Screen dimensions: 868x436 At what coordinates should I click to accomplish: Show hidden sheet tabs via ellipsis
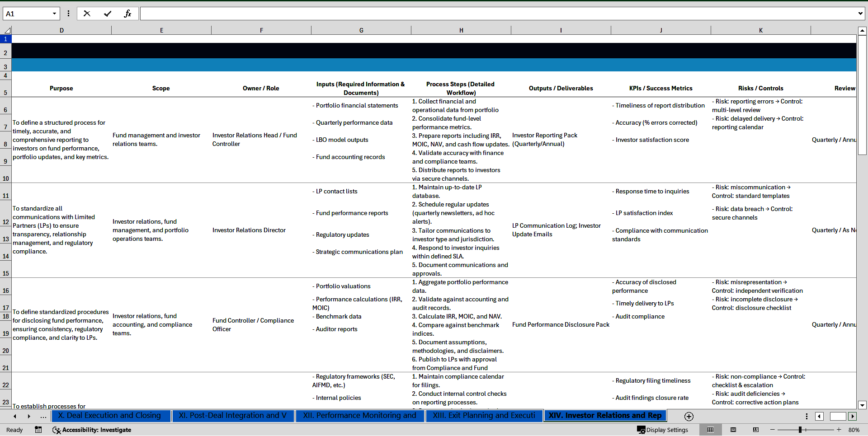coord(43,416)
